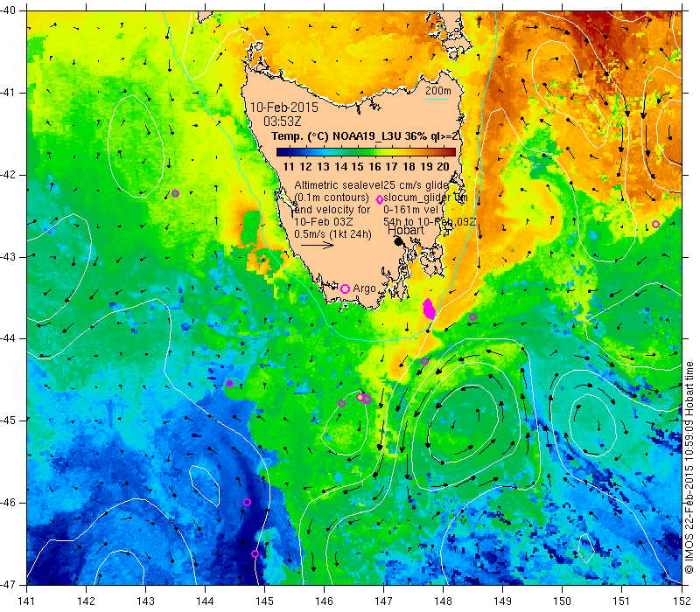700x612 pixels.
Task: Click longitude axis label '145'
Action: click(x=265, y=601)
